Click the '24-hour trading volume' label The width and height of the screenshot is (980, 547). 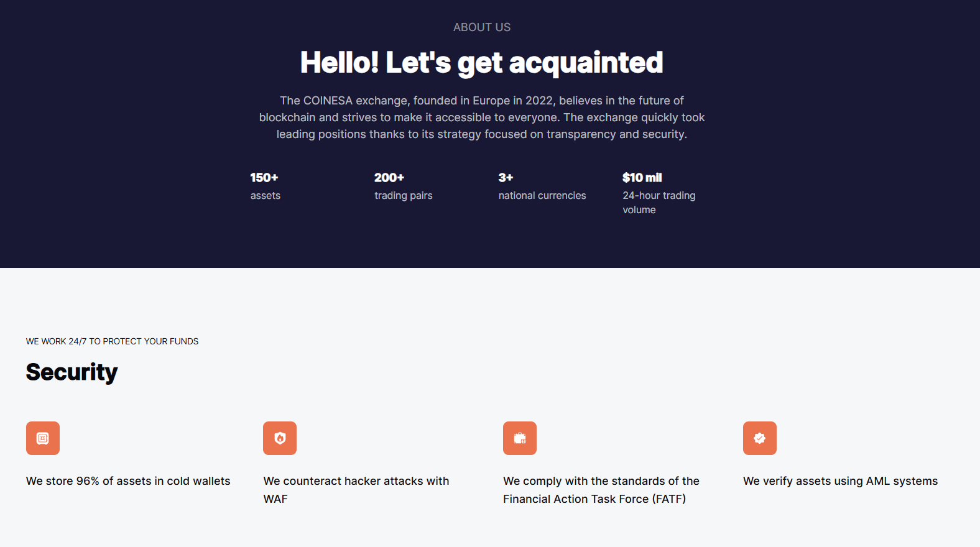659,203
